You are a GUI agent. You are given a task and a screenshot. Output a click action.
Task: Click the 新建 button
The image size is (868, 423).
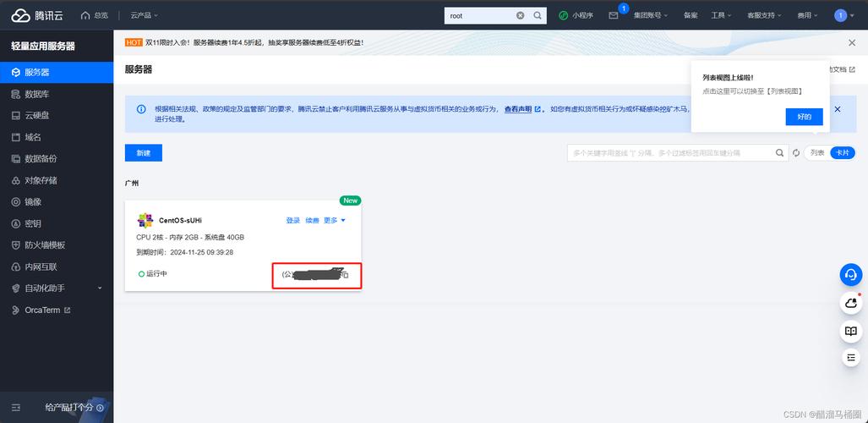click(144, 153)
